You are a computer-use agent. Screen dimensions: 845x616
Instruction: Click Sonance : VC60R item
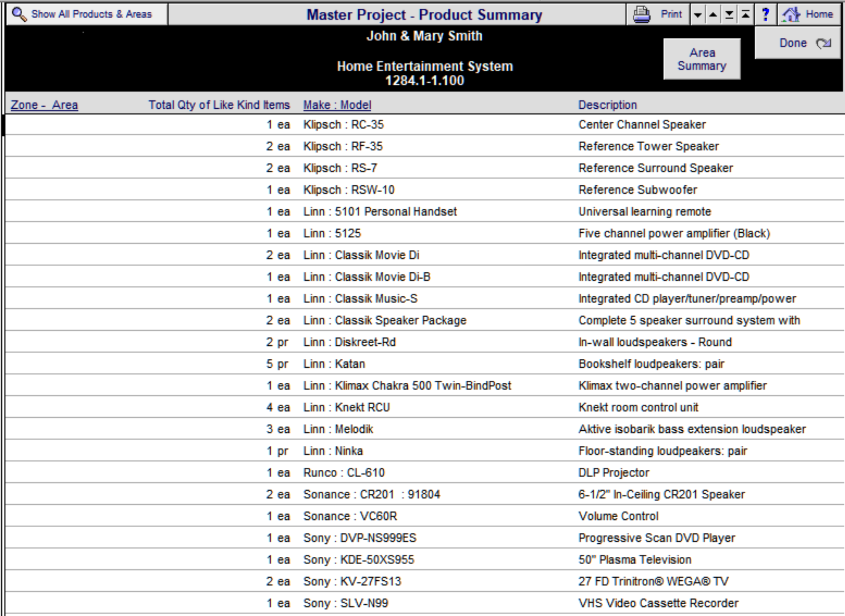[350, 516]
